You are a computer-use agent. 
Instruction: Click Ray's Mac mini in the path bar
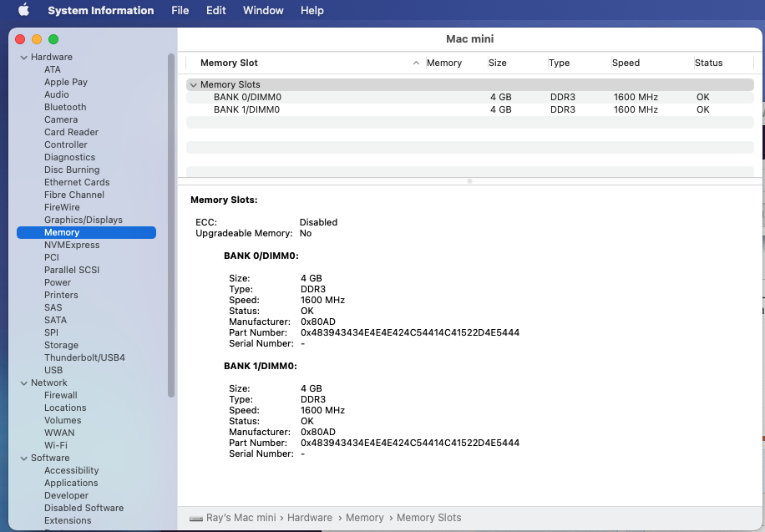241,518
